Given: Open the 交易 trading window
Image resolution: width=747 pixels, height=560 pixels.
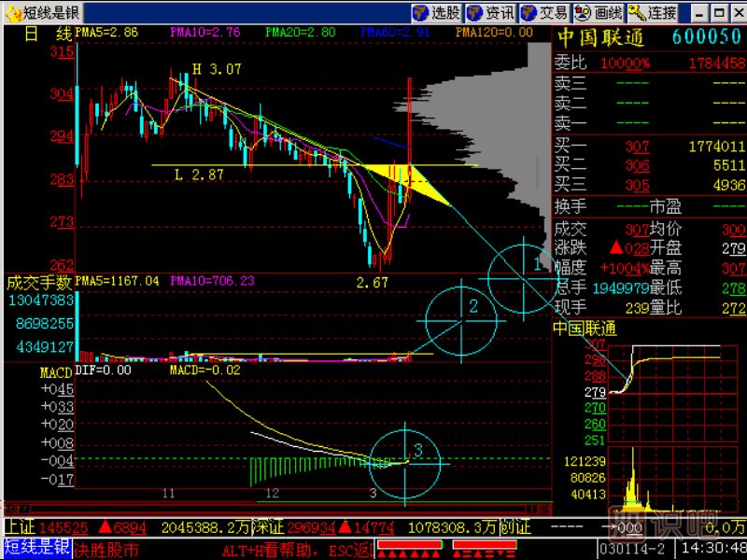Looking at the screenshot, I should click(545, 12).
